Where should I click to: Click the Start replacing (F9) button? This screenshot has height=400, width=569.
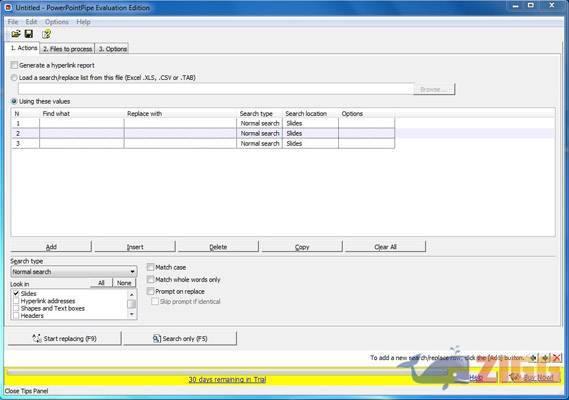point(65,338)
